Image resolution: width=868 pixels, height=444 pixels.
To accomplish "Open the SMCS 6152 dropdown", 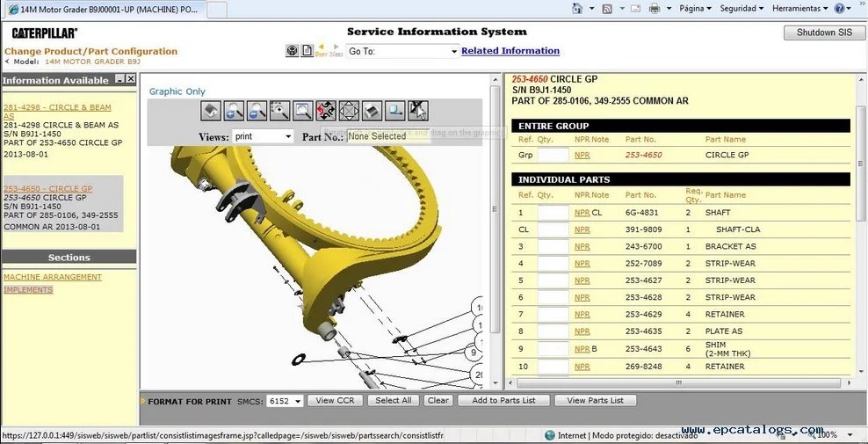I will (285, 401).
